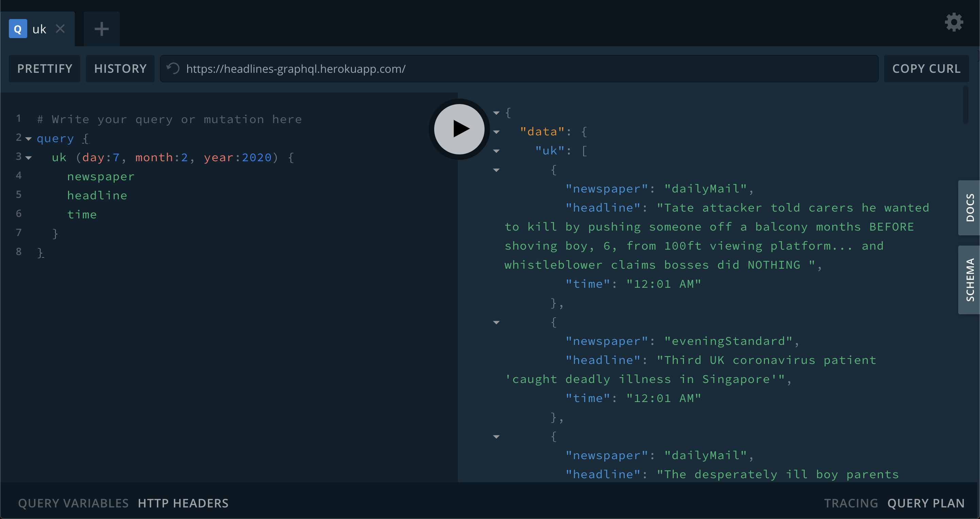Click the day:7 argument
Screen dimensions: 980x519
(x=101, y=157)
